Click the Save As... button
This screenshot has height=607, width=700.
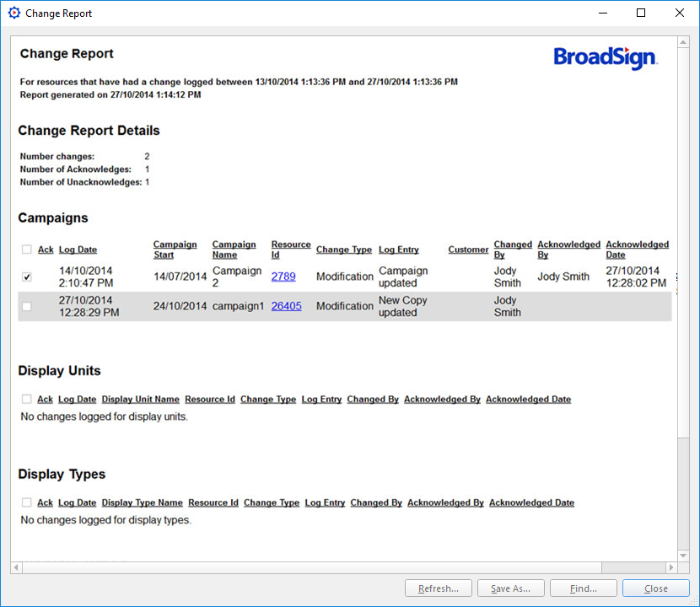point(510,588)
